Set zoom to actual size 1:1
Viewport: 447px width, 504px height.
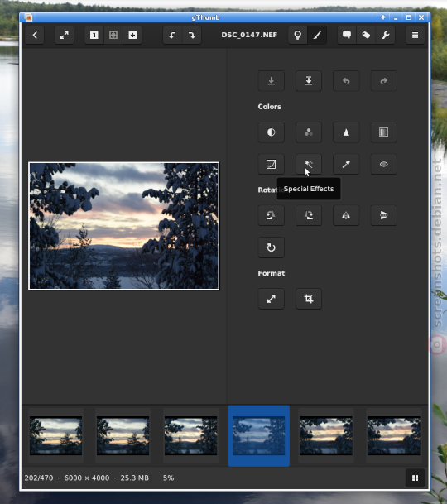(94, 35)
